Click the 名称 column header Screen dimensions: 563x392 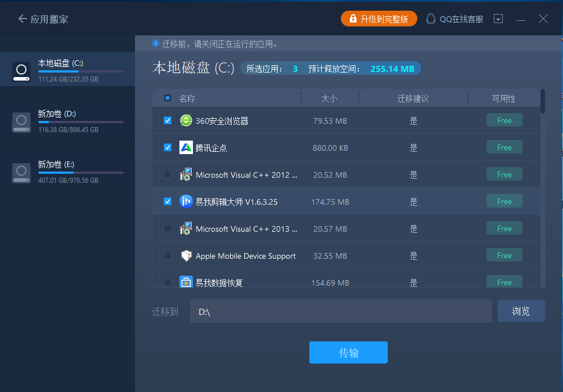187,98
